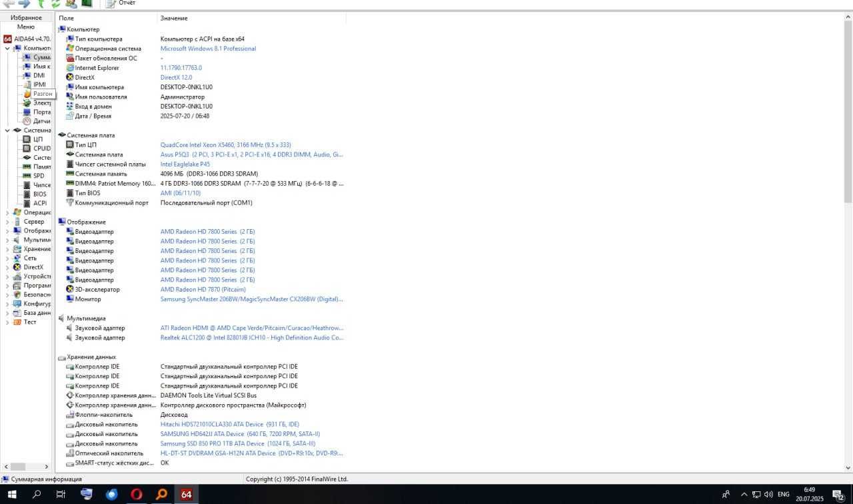Expand the Операционная система tree node
This screenshot has width=853, height=504.
(x=7, y=212)
